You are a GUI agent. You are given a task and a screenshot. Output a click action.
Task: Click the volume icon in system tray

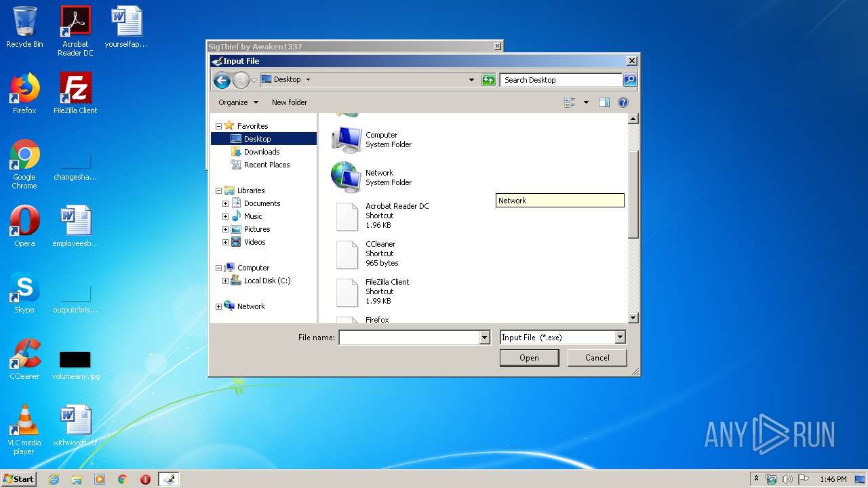point(787,479)
